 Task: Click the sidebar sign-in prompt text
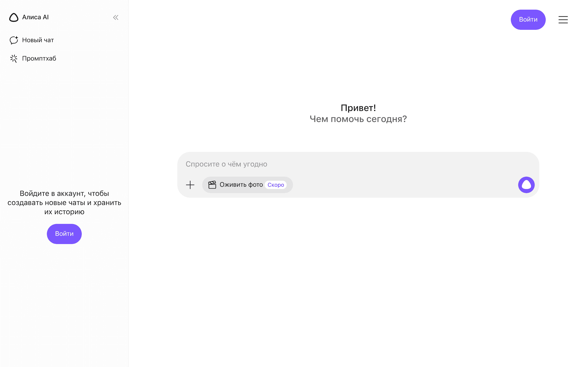[x=64, y=203]
